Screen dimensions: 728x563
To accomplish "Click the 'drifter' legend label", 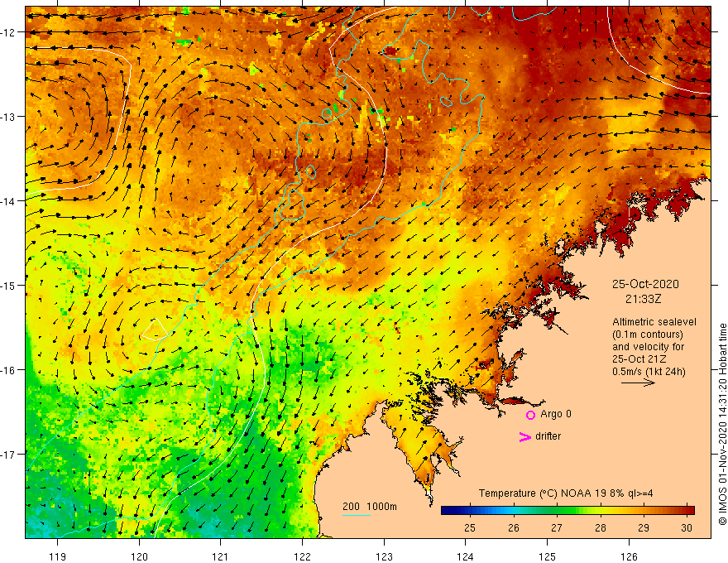I will 548,436.
